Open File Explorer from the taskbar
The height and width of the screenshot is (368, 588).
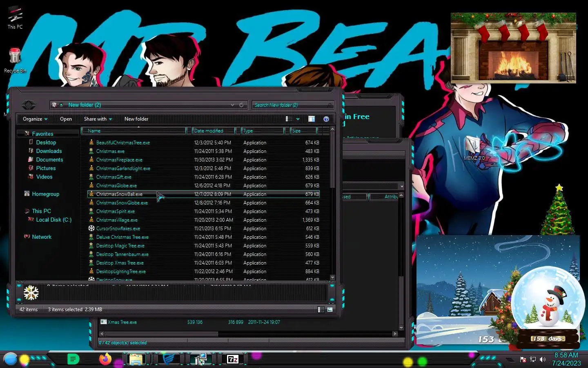click(x=136, y=359)
